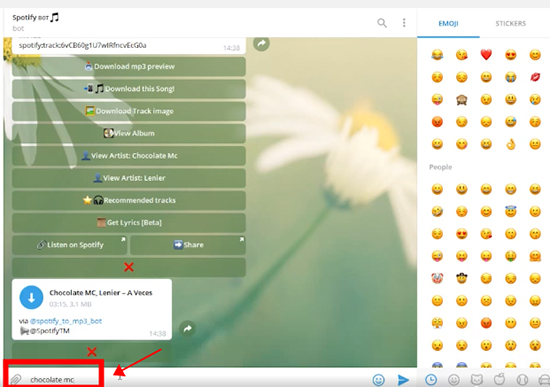Open Listen on Spotify link button

(x=69, y=245)
